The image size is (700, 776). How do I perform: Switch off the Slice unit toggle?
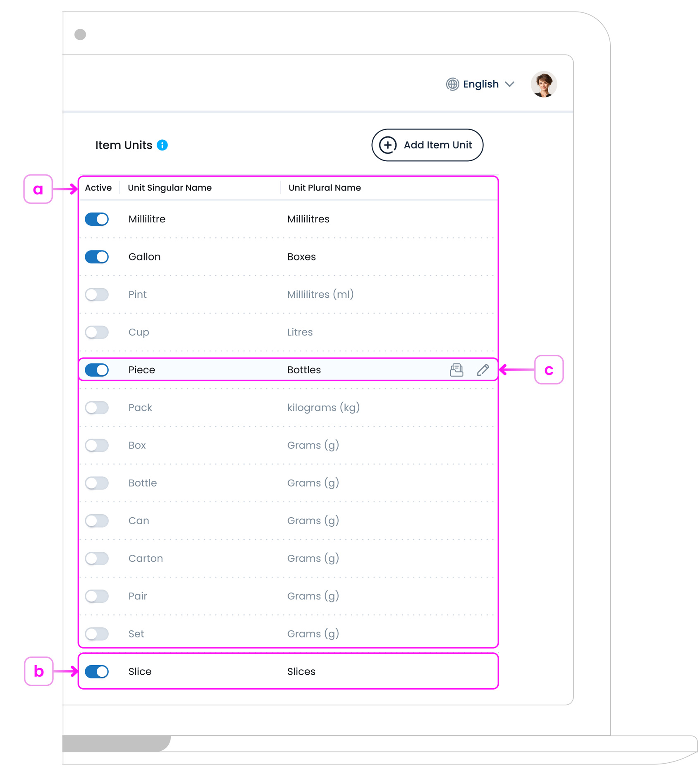tap(97, 672)
